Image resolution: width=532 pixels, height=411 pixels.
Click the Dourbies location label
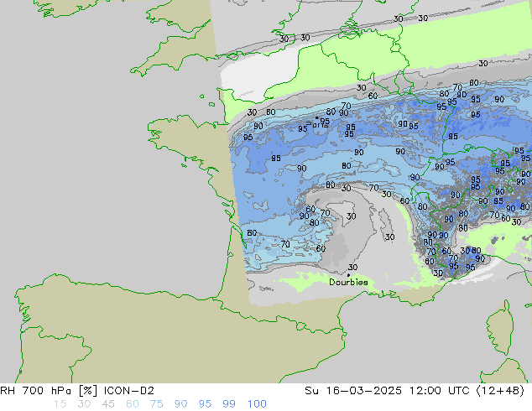click(x=348, y=282)
